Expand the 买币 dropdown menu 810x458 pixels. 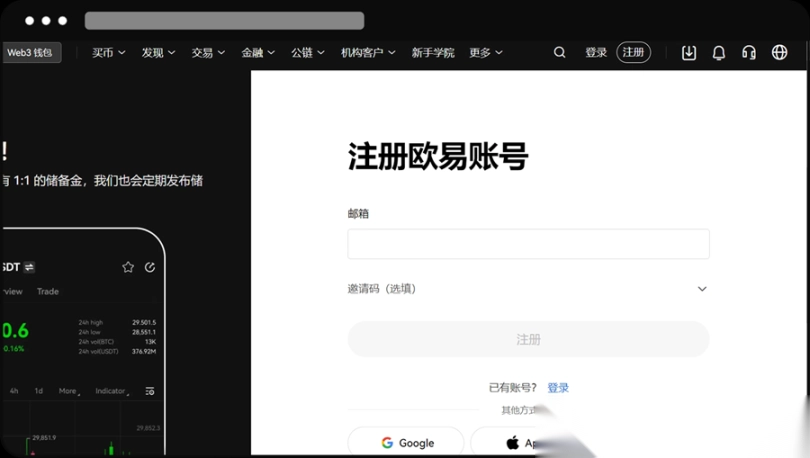click(x=109, y=53)
